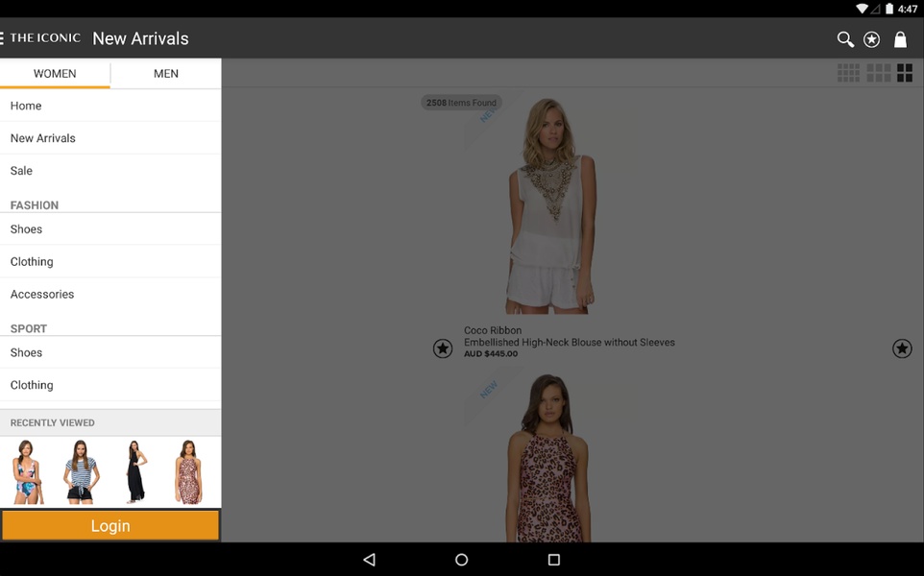This screenshot has height=576, width=924.
Task: Click the Coco Ribbon brand name
Action: point(493,330)
